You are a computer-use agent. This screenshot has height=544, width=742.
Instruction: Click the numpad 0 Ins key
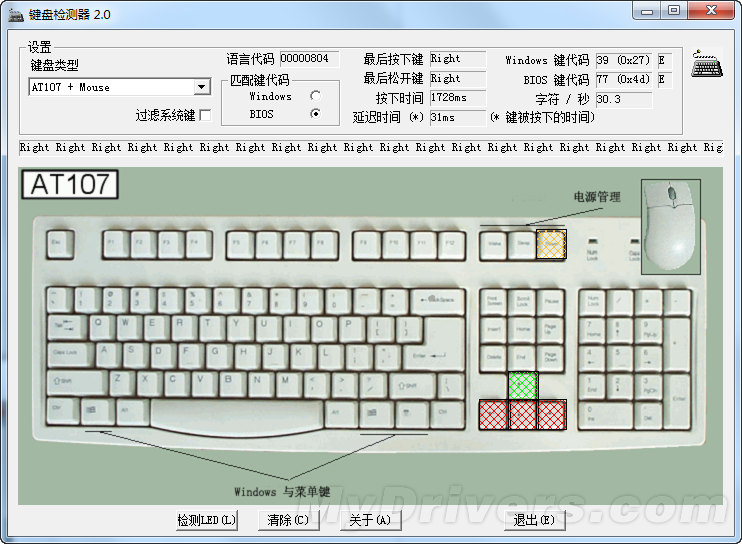[x=606, y=415]
